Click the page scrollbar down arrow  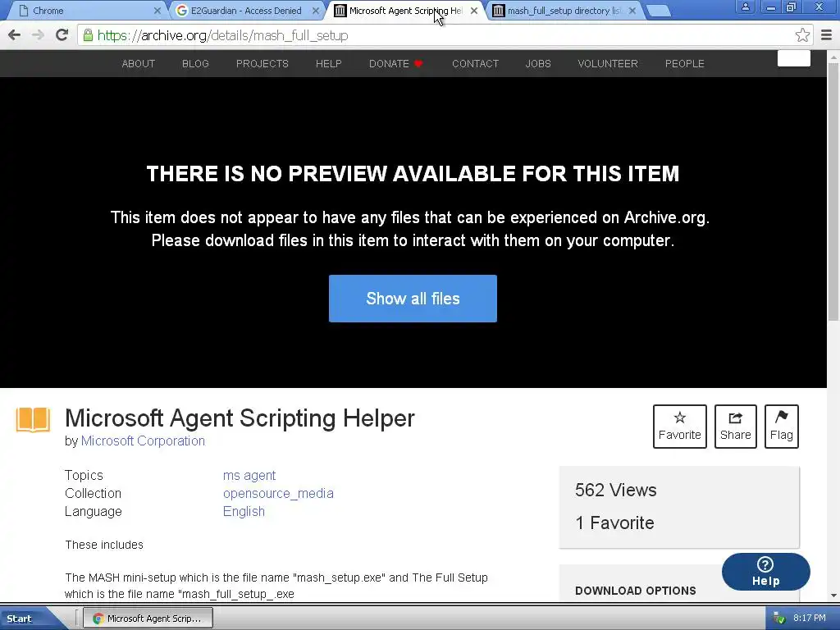(x=833, y=596)
